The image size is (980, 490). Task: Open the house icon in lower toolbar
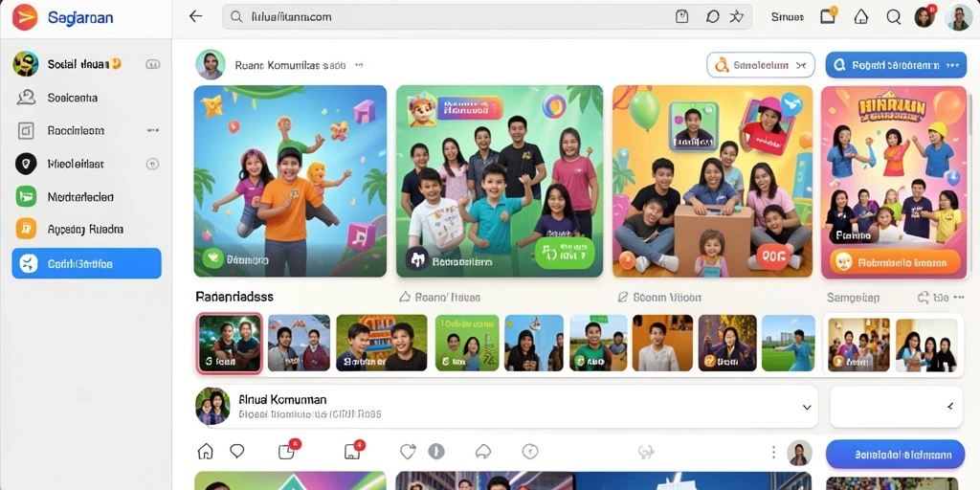205,451
